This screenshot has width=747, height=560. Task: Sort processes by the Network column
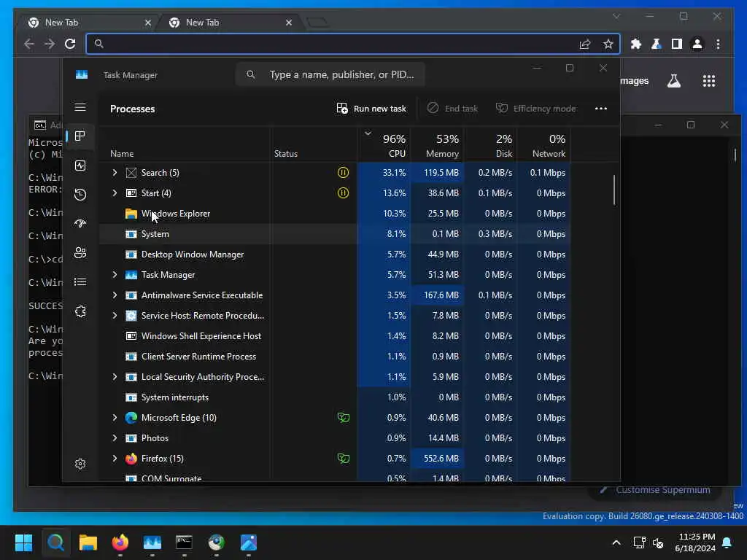point(543,145)
